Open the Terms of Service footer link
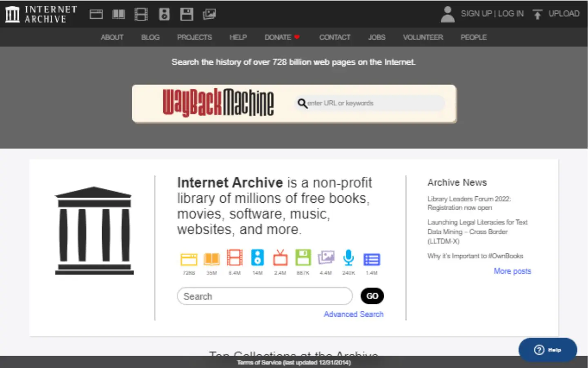 click(294, 362)
